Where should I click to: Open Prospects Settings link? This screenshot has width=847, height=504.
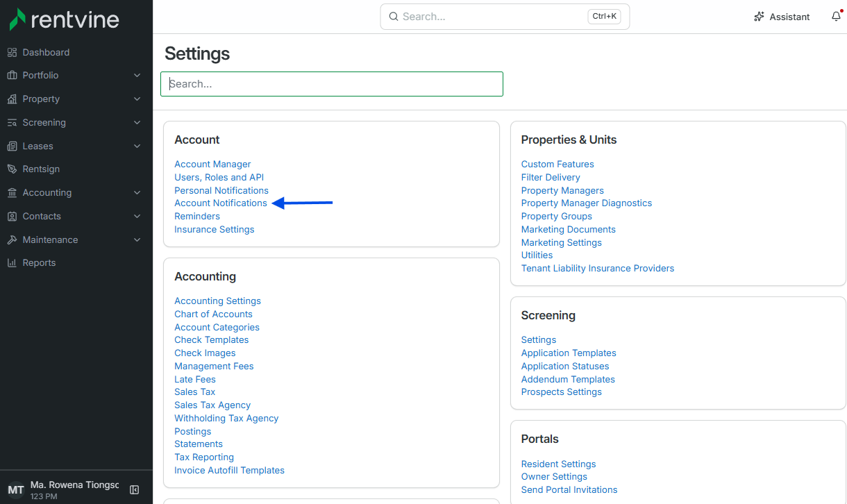(562, 392)
